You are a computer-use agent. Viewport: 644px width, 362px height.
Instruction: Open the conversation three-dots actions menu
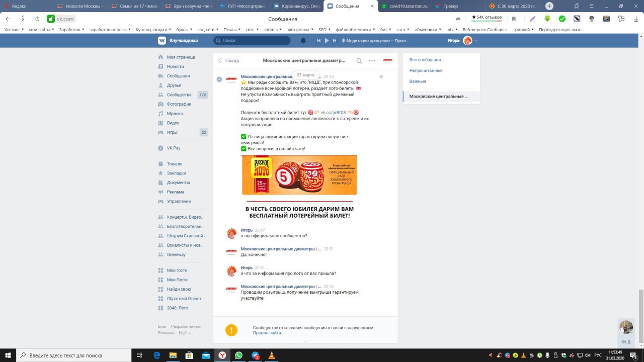pyautogui.click(x=372, y=60)
